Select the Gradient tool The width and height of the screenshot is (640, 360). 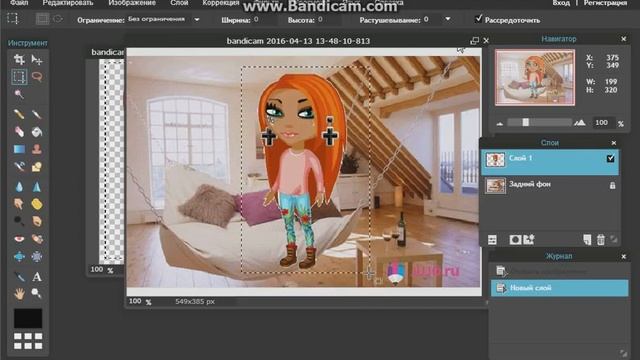tap(19, 149)
